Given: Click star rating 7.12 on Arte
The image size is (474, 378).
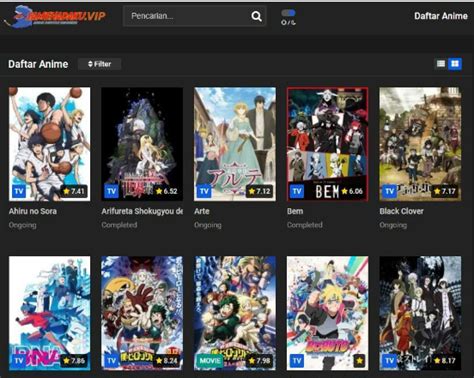Looking at the screenshot, I should (260, 191).
